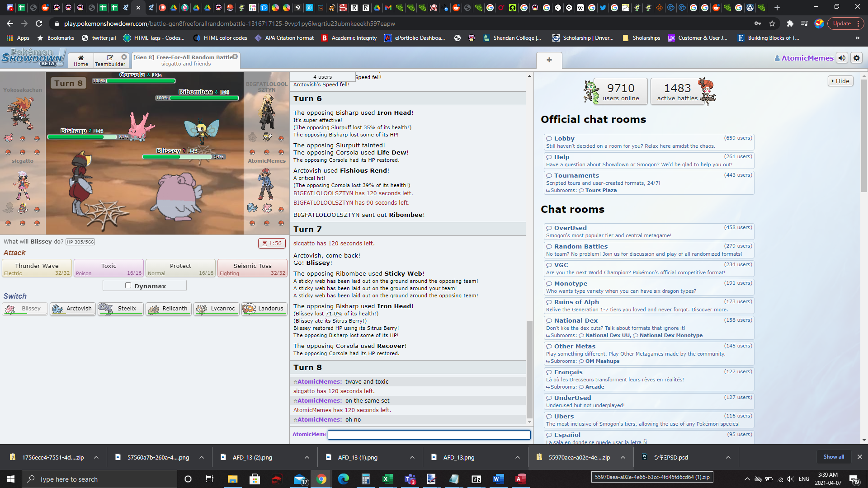The image size is (868, 488).
Task: Open AFD_13 (2).png download options arrow
Action: (307, 457)
